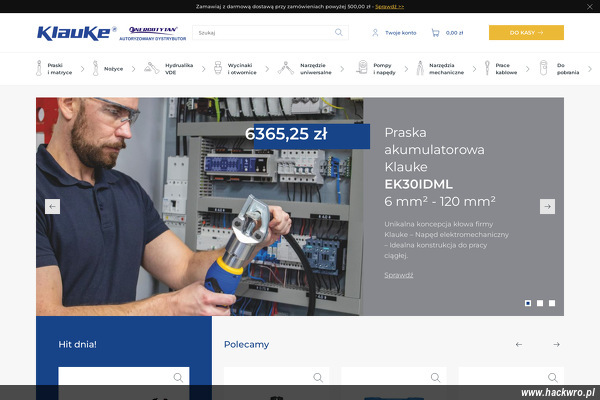
Task: Click the search magnifier icon
Action: (339, 33)
